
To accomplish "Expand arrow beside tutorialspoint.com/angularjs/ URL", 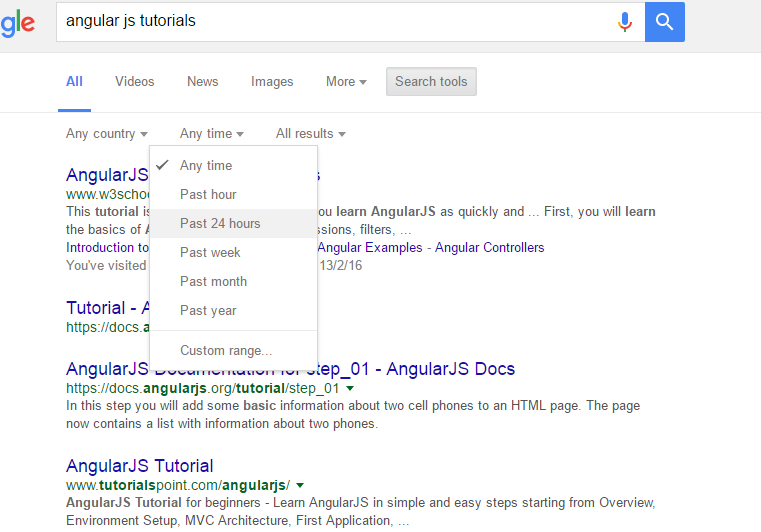I will tap(300, 485).
